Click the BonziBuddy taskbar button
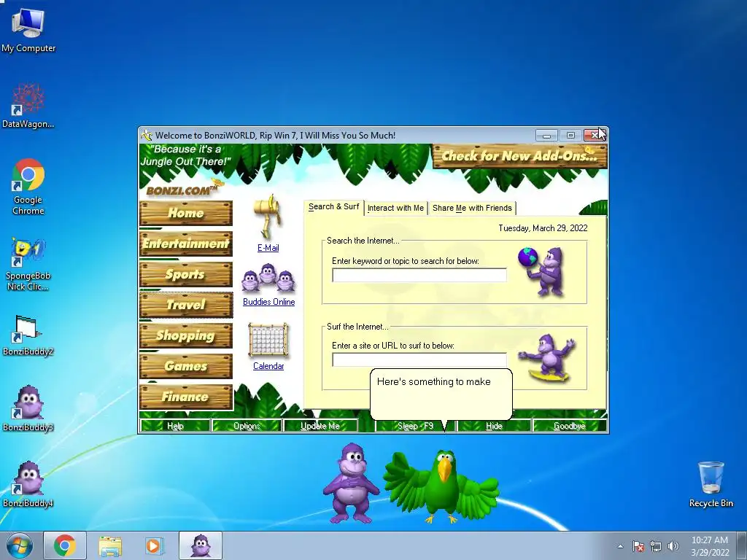747x560 pixels. [x=201, y=545]
